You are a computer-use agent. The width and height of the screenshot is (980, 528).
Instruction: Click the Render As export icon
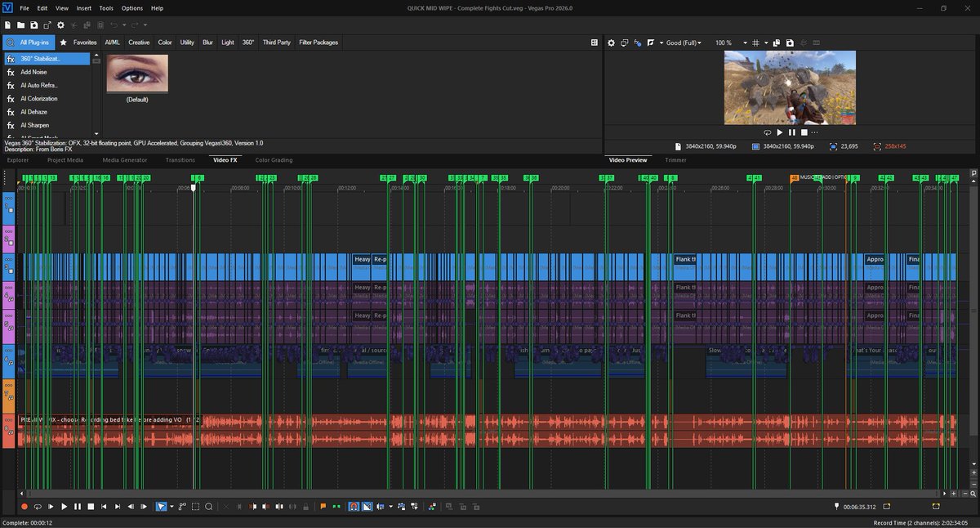click(x=47, y=25)
